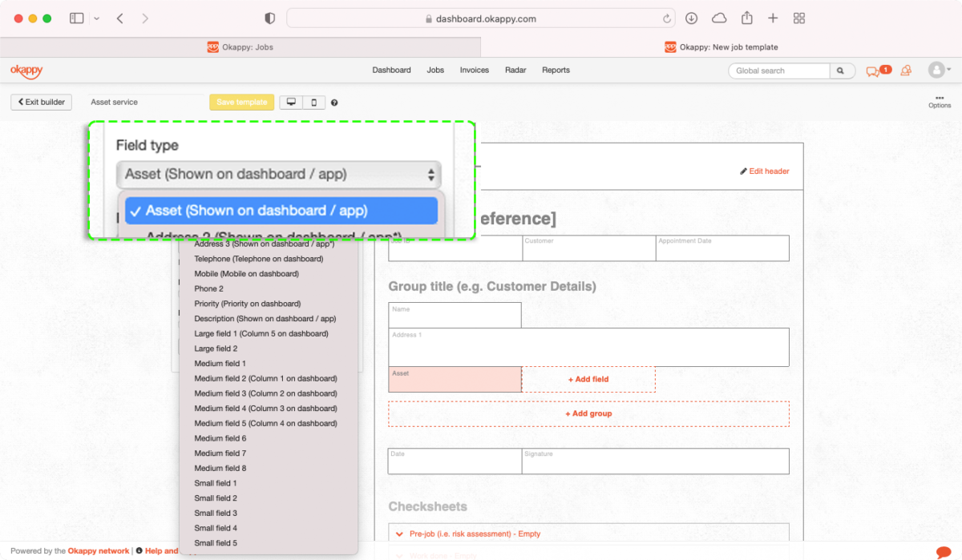Click the notifications bell icon
This screenshot has height=560, width=962.
(x=906, y=71)
